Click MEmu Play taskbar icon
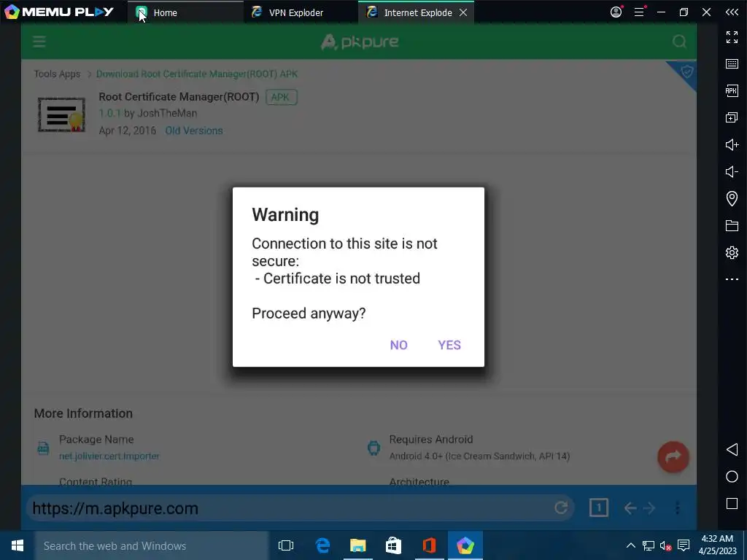The image size is (747, 560). click(x=465, y=545)
